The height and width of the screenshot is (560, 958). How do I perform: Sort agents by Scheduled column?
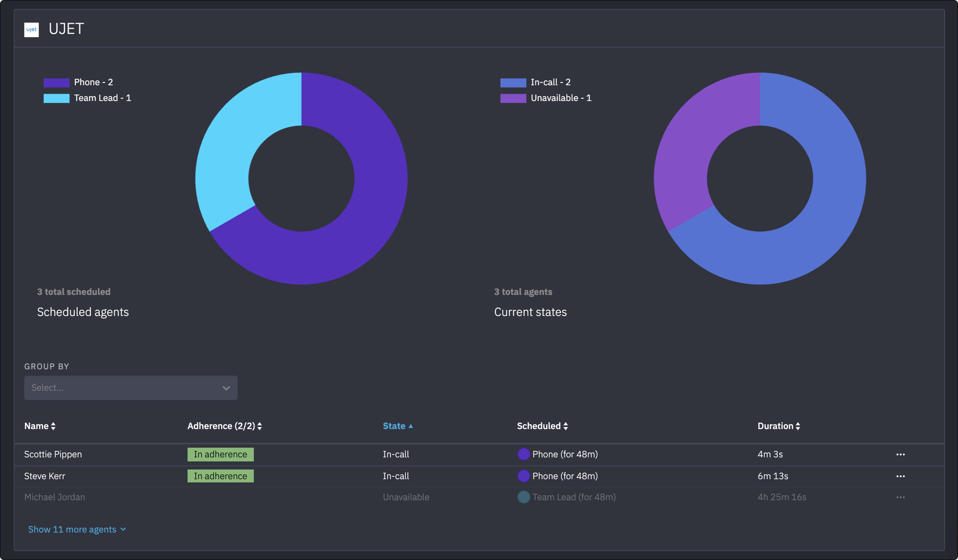tap(542, 426)
